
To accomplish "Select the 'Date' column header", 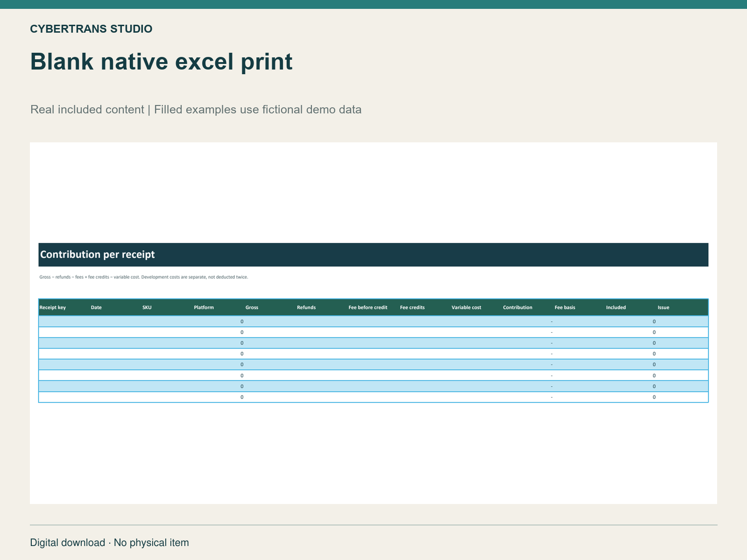I will tap(96, 308).
